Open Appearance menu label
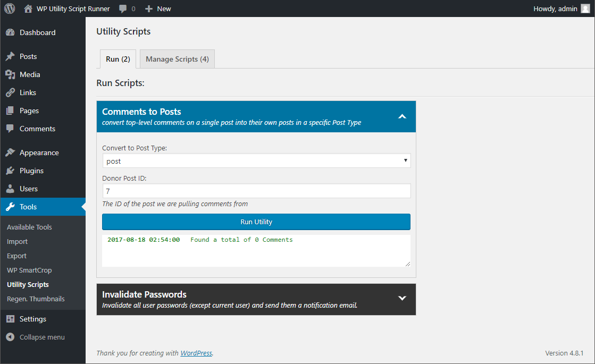 pyautogui.click(x=39, y=153)
